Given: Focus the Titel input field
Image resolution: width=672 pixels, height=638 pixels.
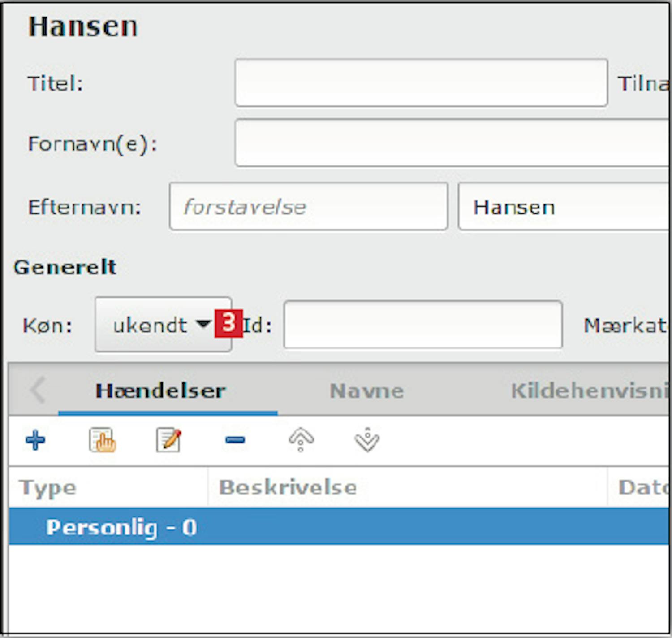Looking at the screenshot, I should click(x=421, y=83).
